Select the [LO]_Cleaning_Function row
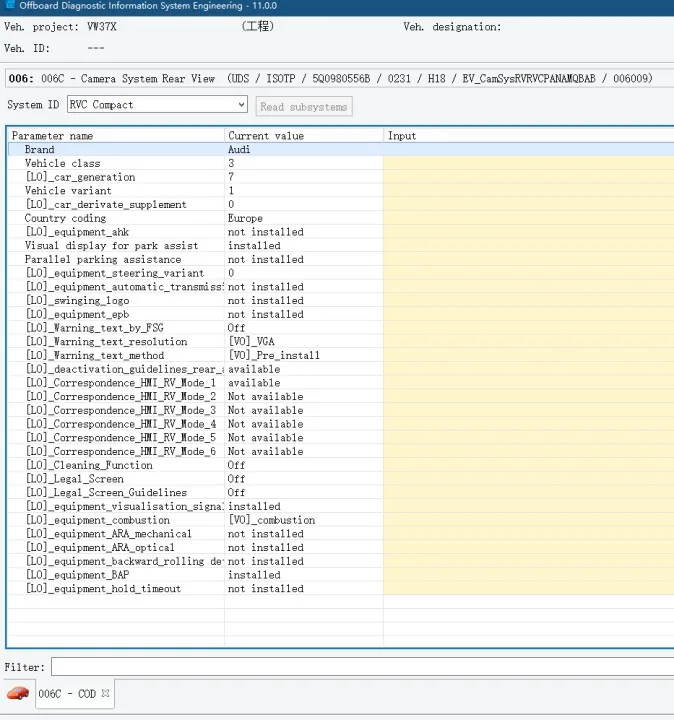 click(x=341, y=465)
